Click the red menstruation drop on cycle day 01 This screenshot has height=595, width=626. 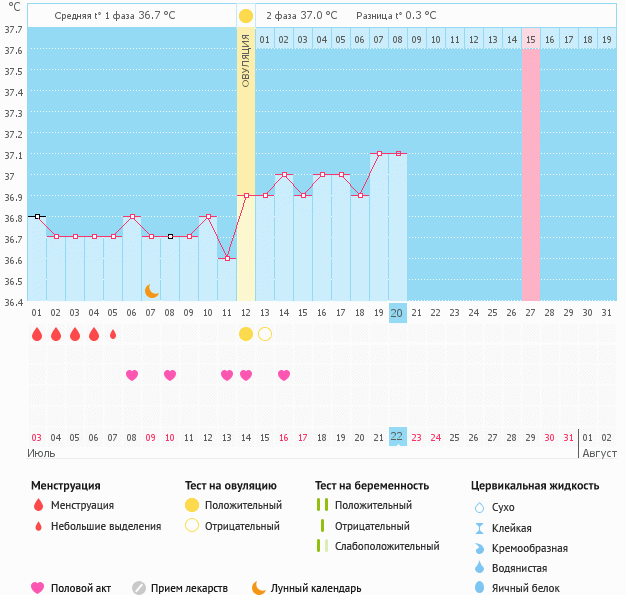click(37, 334)
